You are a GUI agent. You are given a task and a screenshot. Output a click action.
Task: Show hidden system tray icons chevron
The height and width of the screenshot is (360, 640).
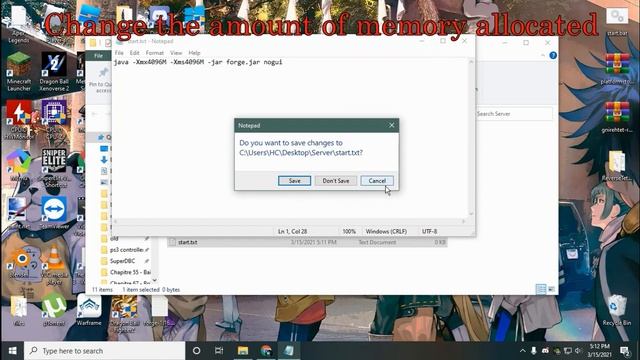522,351
